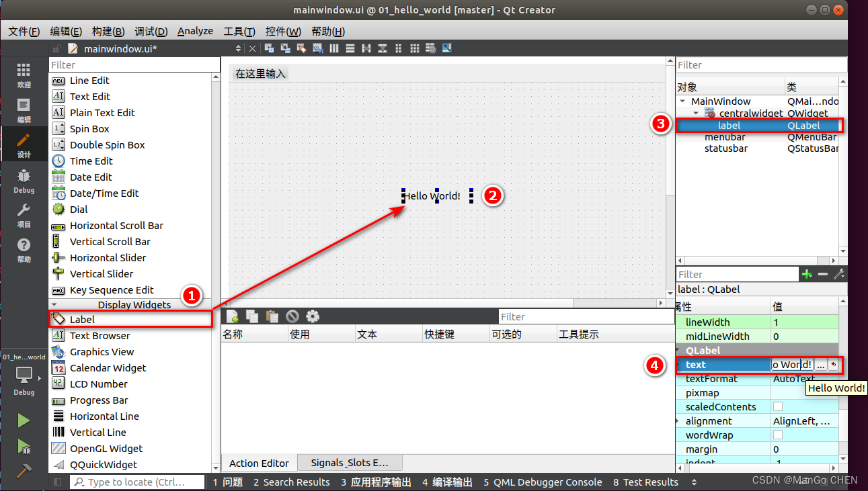Reset text property with revert arrow
This screenshot has height=491, width=868.
click(x=834, y=365)
